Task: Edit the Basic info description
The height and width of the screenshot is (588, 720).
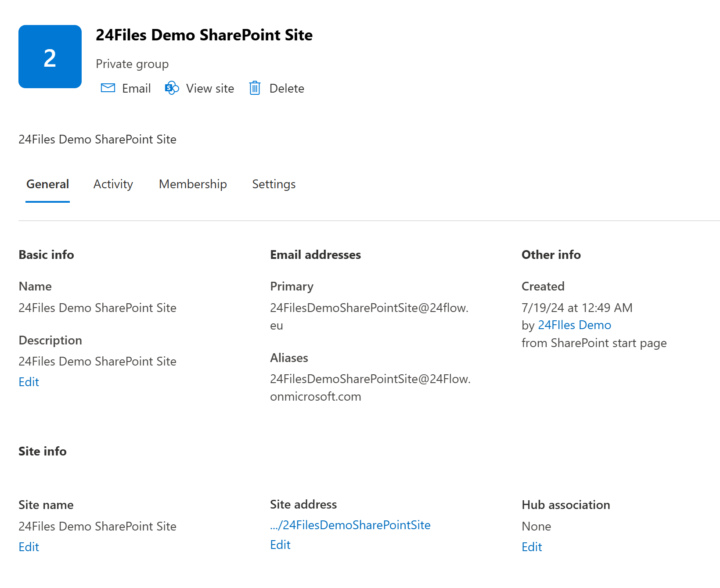Action: [29, 382]
